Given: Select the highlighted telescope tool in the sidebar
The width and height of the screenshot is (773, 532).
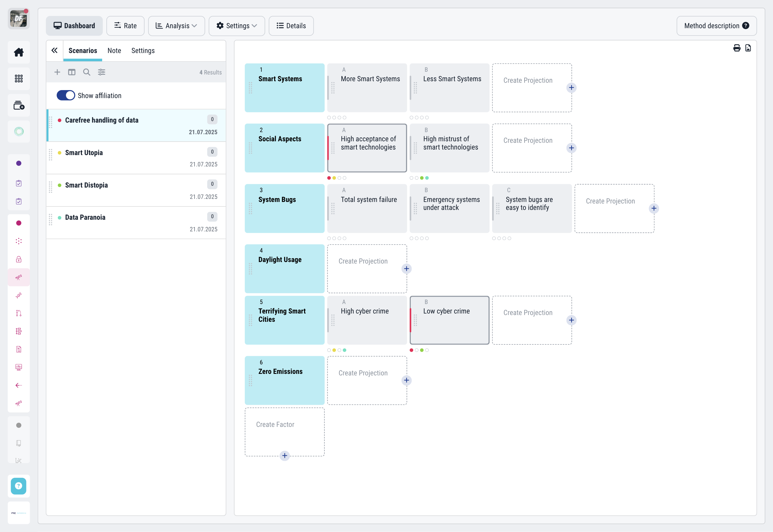Looking at the screenshot, I should 19,277.
